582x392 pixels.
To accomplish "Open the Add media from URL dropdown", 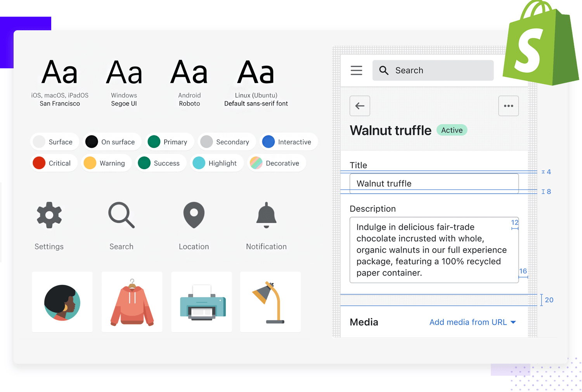I will pos(473,322).
